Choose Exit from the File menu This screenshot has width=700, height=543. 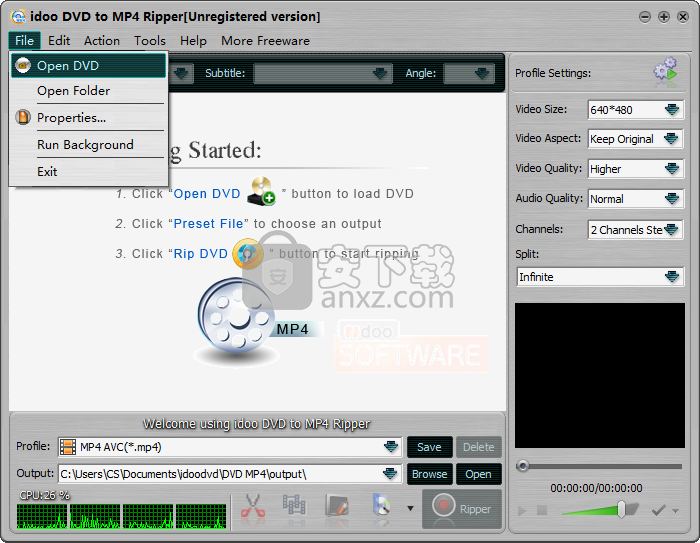click(88, 171)
